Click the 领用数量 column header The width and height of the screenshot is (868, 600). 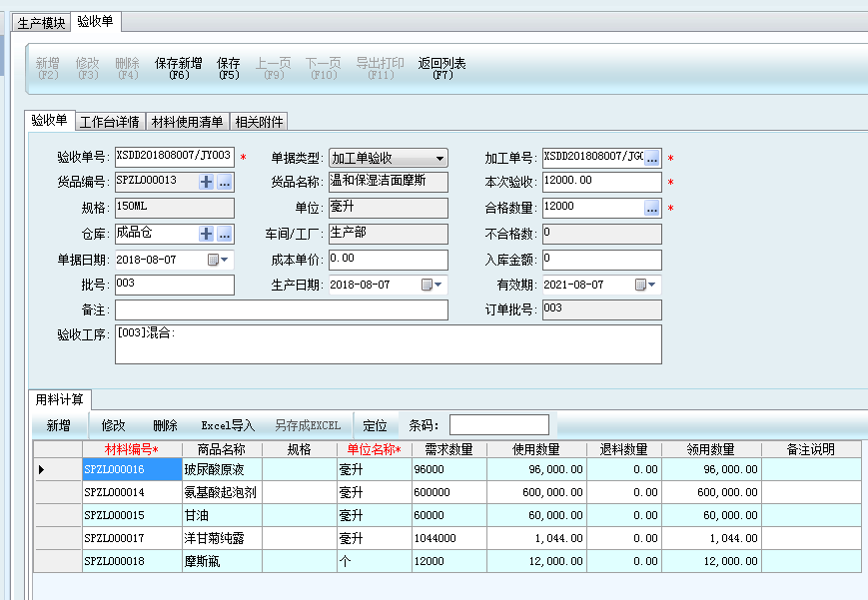point(711,449)
